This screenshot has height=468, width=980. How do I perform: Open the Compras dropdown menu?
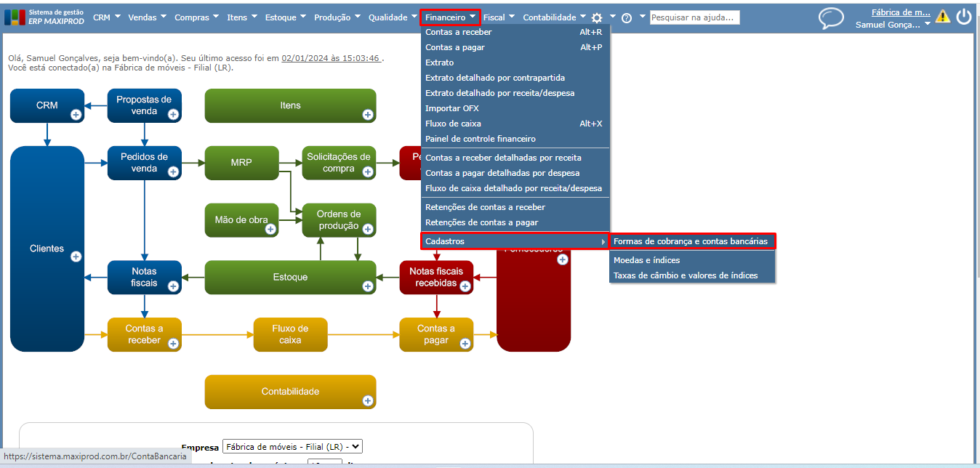pos(196,17)
